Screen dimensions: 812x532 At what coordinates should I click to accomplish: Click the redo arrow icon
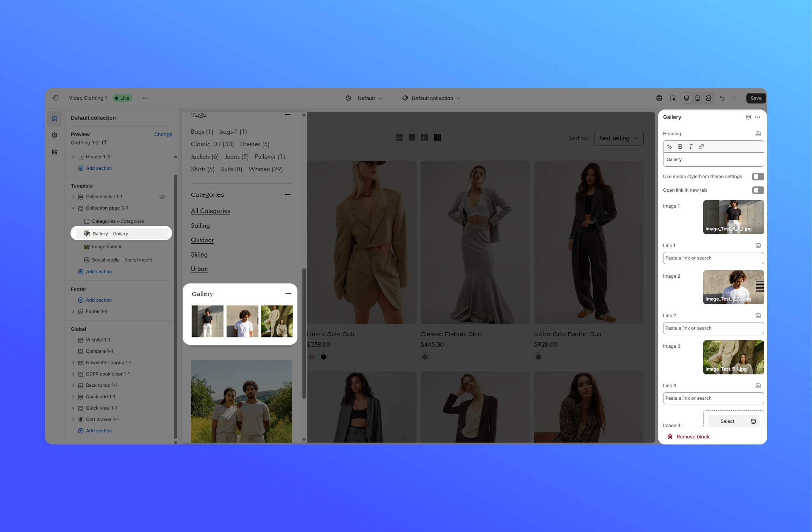click(x=735, y=98)
